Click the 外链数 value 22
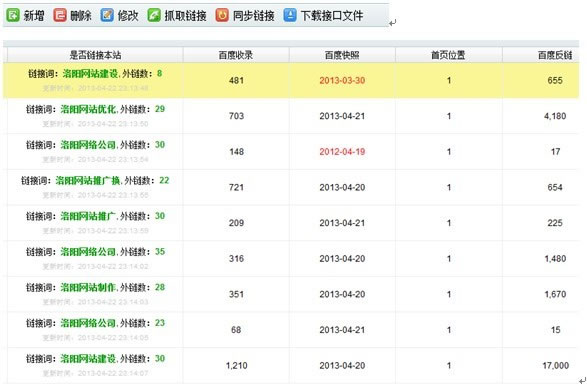This screenshot has height=387, width=587. (x=164, y=180)
